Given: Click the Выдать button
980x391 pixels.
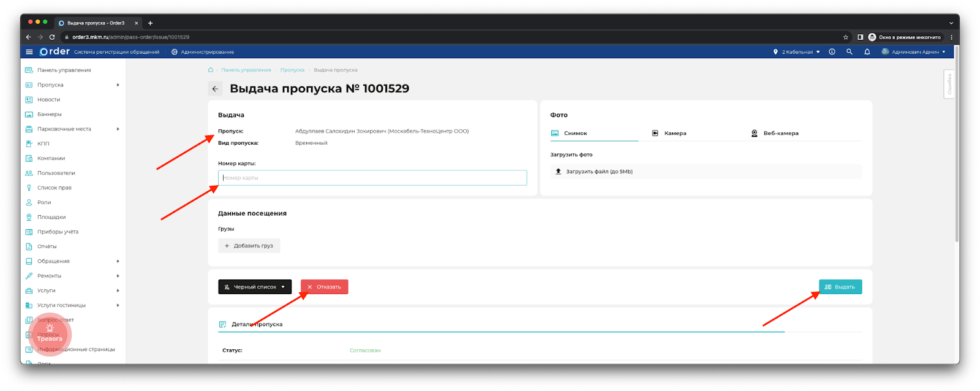Looking at the screenshot, I should 840,287.
